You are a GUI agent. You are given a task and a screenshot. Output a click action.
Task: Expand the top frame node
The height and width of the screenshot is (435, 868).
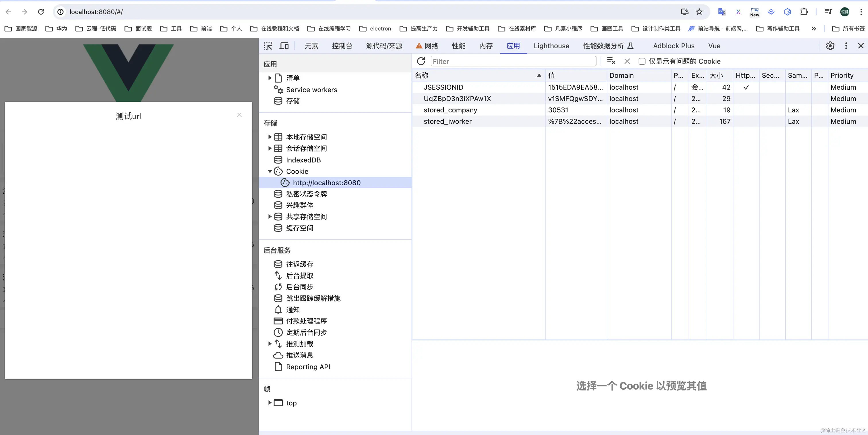pos(270,403)
